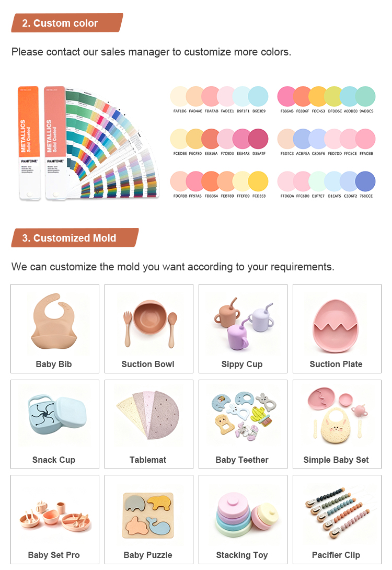This screenshot has width=392, height=570.
Task: Open the Tablemat product tile
Action: [148, 424]
